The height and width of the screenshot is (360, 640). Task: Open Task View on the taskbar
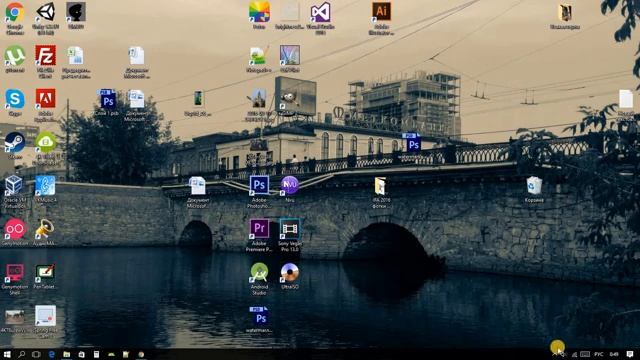click(x=36, y=354)
